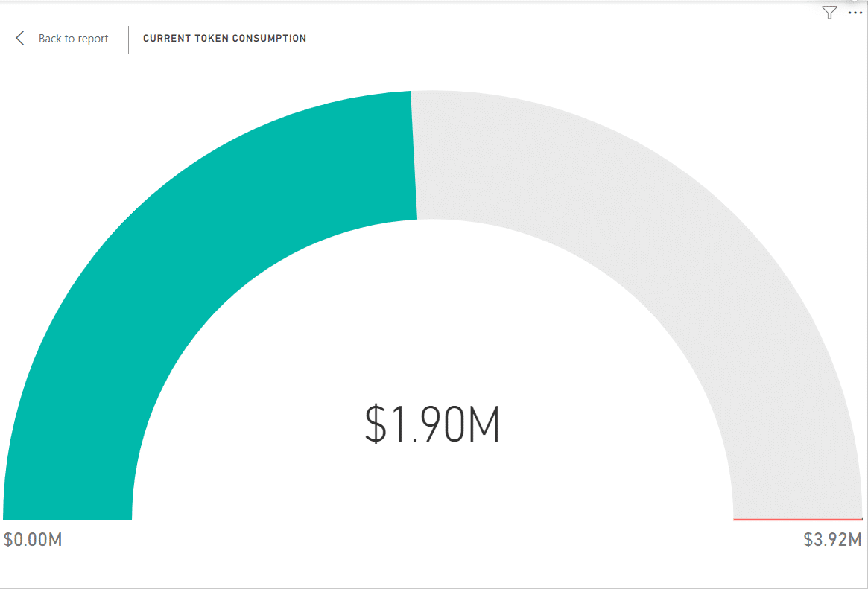
Task: Open the filter funnel icon
Action: point(829,12)
